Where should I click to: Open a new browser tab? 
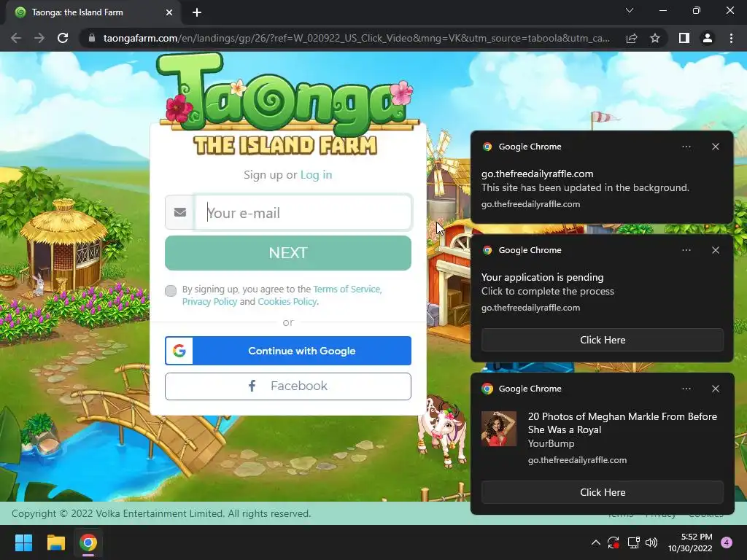(x=197, y=12)
